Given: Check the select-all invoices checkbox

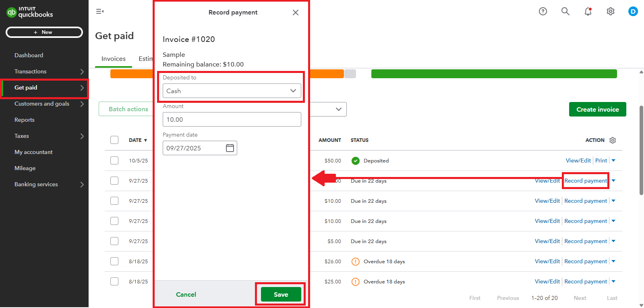Looking at the screenshot, I should click(x=114, y=140).
